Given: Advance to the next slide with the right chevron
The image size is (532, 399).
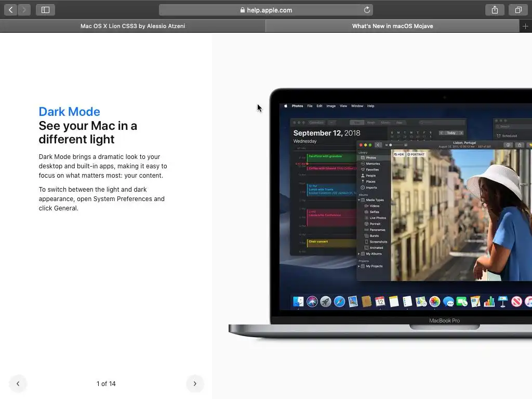Looking at the screenshot, I should [195, 384].
